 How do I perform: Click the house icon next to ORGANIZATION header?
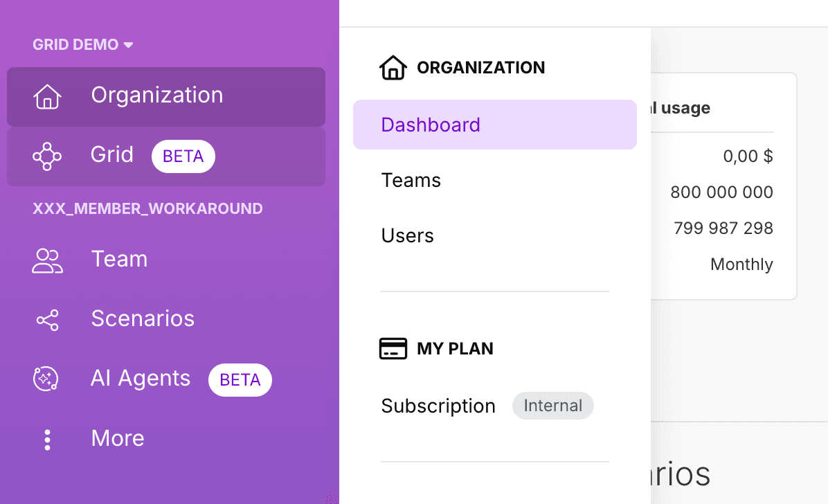pyautogui.click(x=393, y=68)
